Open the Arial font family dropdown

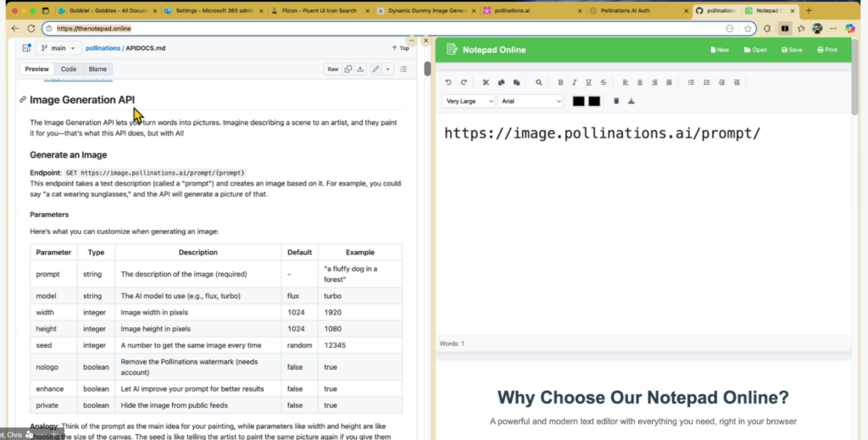531,101
